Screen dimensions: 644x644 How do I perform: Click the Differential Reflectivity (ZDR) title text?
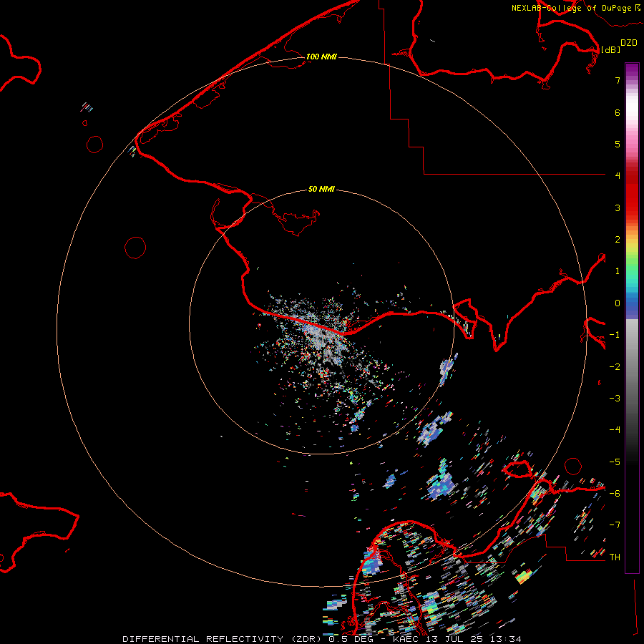(x=222, y=639)
